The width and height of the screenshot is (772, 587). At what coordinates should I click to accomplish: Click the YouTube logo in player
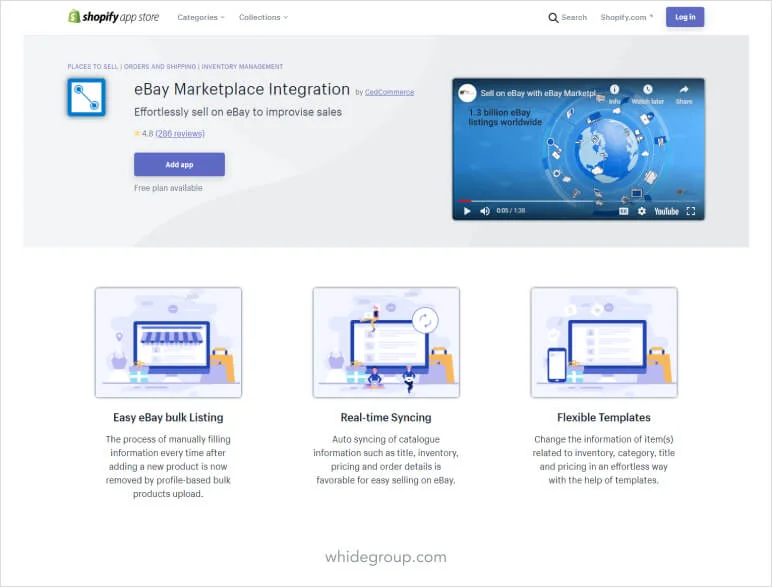pos(666,211)
